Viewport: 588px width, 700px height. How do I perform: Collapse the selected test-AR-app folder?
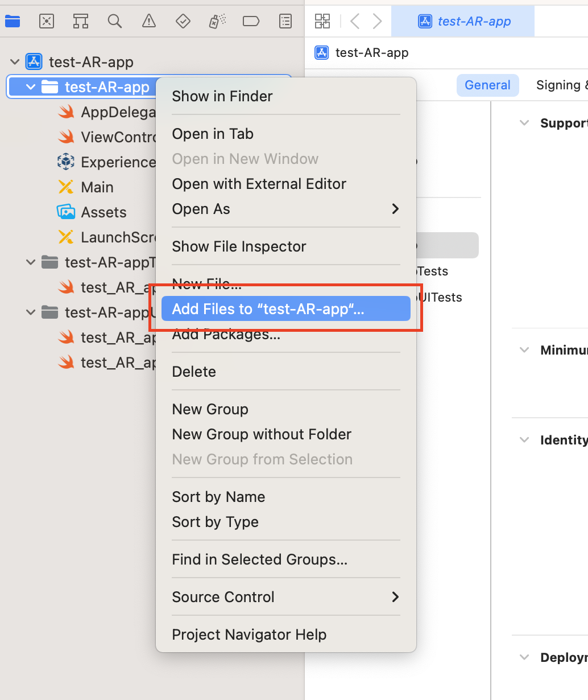(x=31, y=87)
